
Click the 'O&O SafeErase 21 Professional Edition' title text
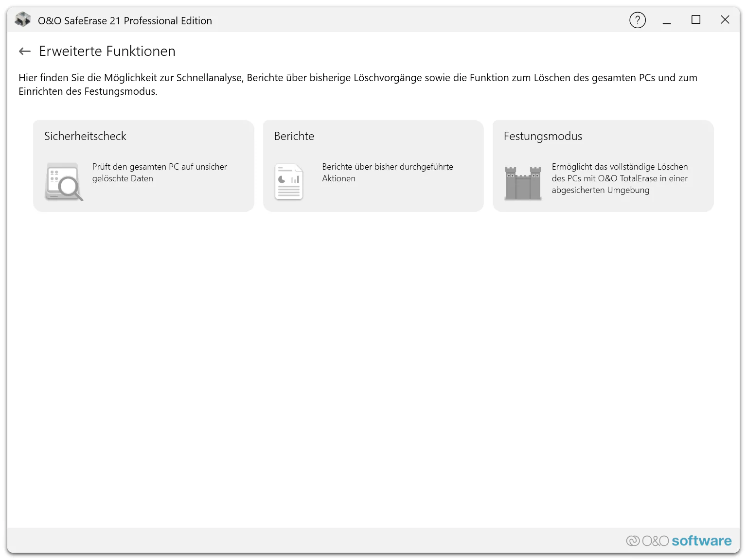pos(125,21)
